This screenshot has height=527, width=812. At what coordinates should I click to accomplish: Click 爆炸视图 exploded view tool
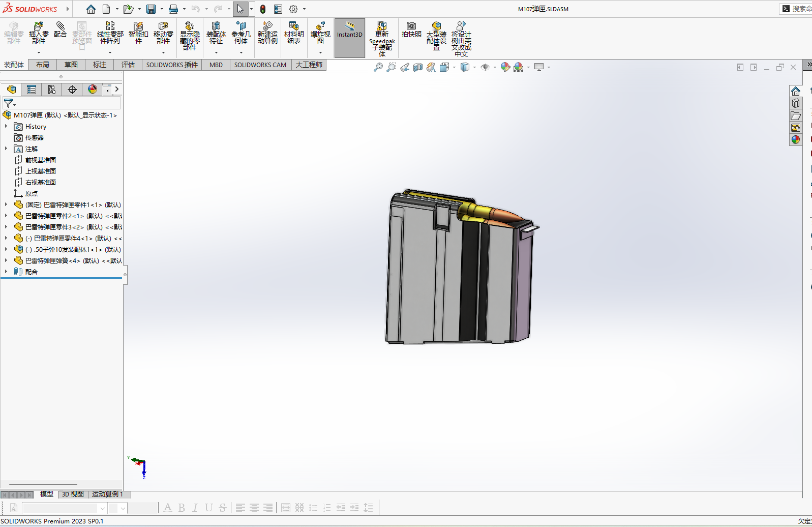320,33
